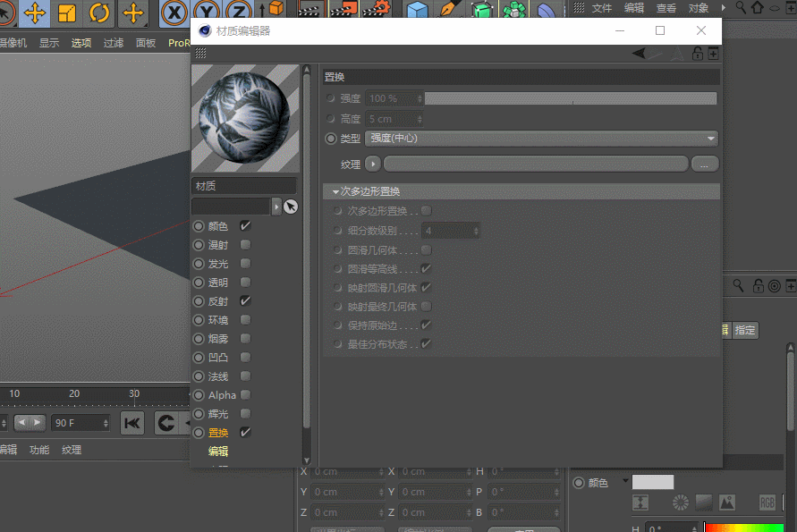Open the 文件 menu in object manager
The image size is (797, 532).
pos(602,8)
